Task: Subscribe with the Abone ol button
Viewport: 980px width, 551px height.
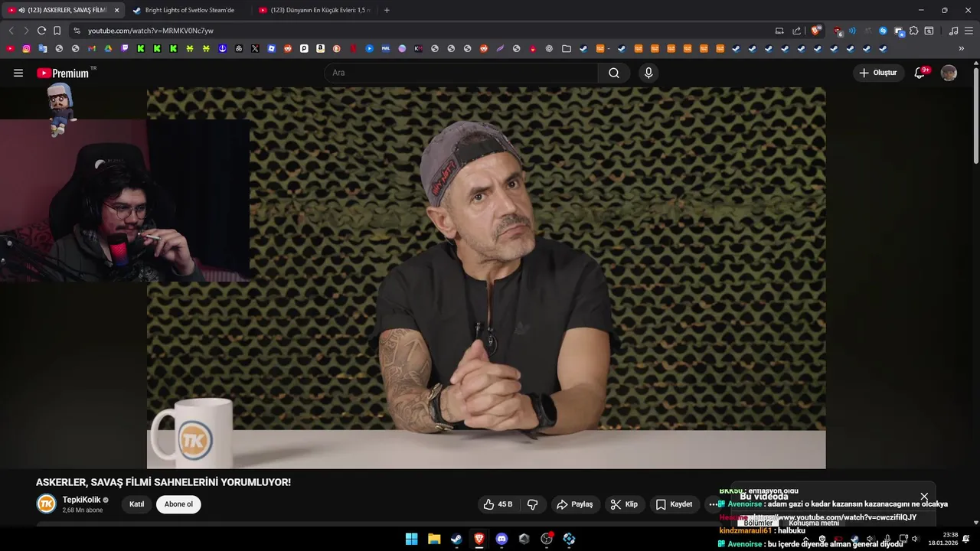Action: [x=178, y=504]
